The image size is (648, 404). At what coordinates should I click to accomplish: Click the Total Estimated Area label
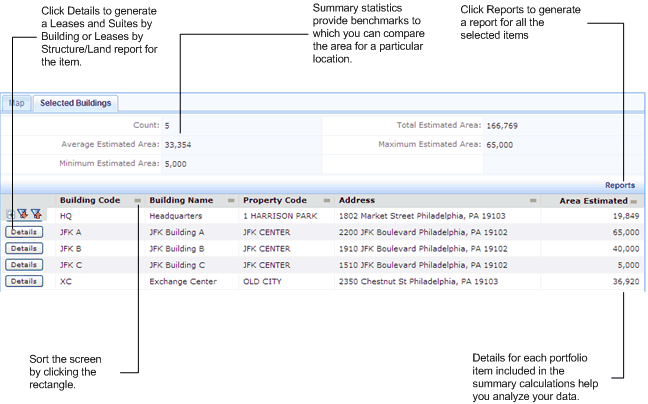(439, 125)
